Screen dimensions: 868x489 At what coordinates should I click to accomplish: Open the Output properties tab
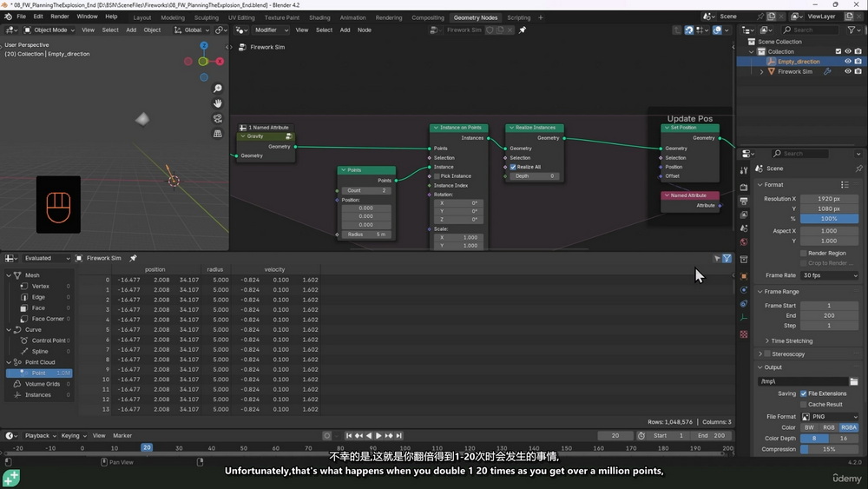pyautogui.click(x=744, y=201)
